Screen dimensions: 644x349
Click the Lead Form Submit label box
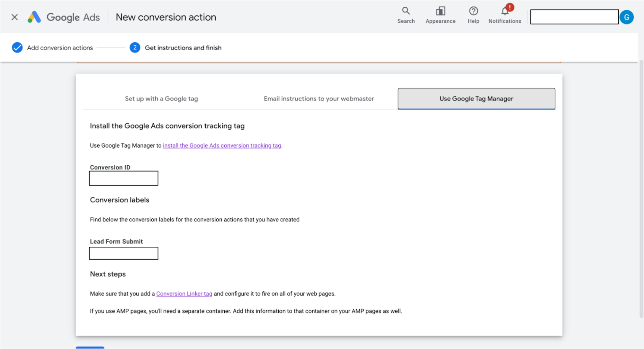coord(124,253)
